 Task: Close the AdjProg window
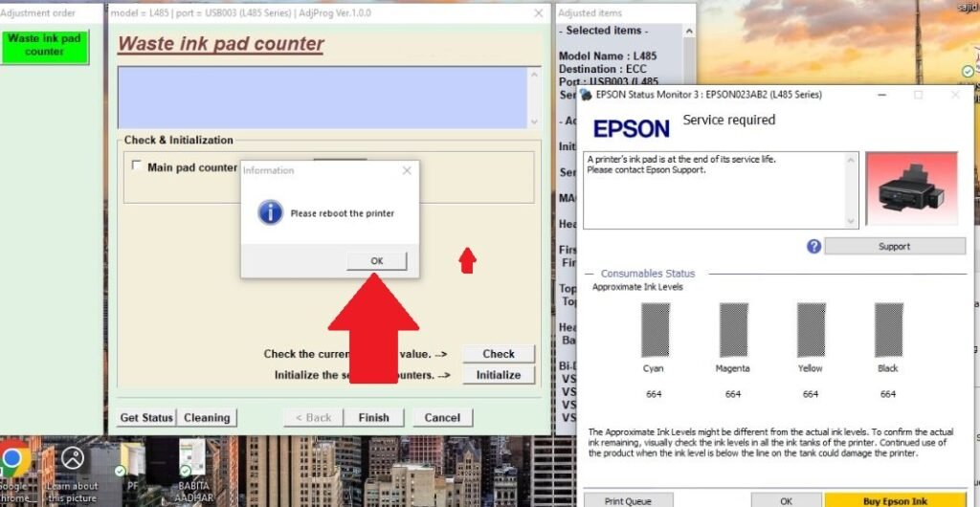(538, 13)
